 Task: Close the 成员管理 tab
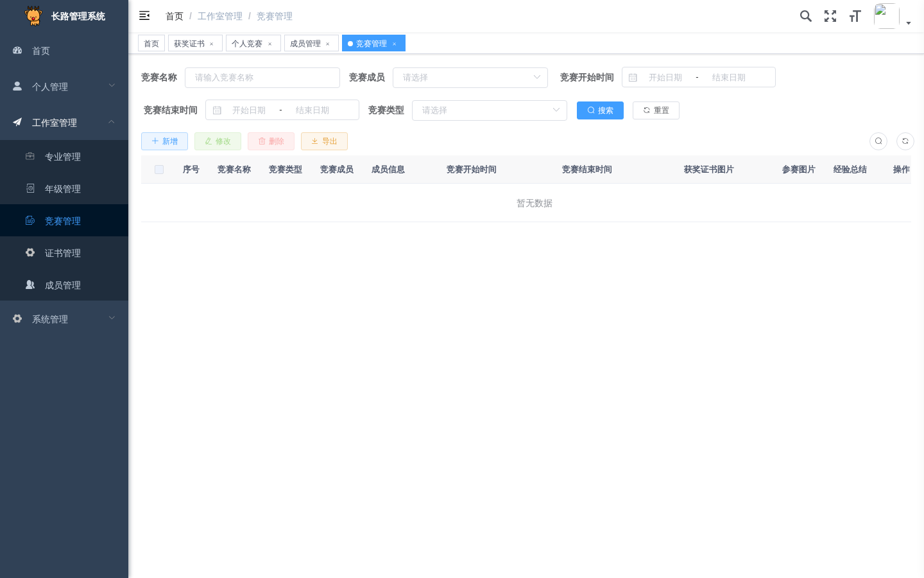click(x=328, y=44)
